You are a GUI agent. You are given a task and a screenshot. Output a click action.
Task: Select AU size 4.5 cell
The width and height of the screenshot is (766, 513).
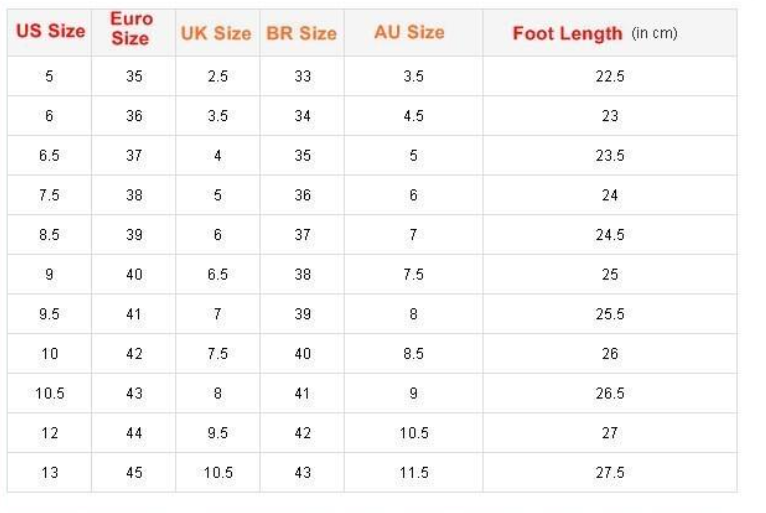point(413,116)
